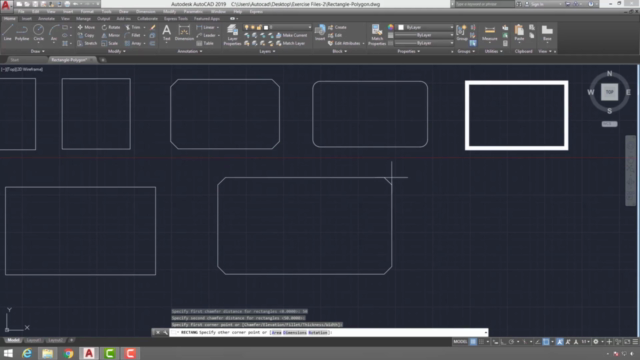Click the Measure utility
This screenshot has width=640, height=360.
click(489, 33)
